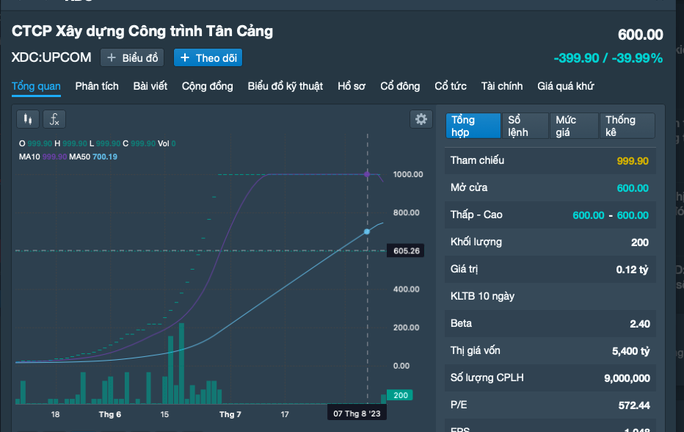Image resolution: width=684 pixels, height=432 pixels.
Task: Click the Số lượng CPLH value 9,000,000
Action: (x=627, y=378)
